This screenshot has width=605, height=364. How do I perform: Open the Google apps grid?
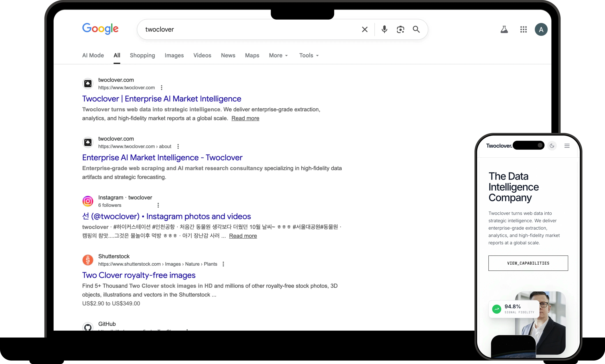pos(523,29)
